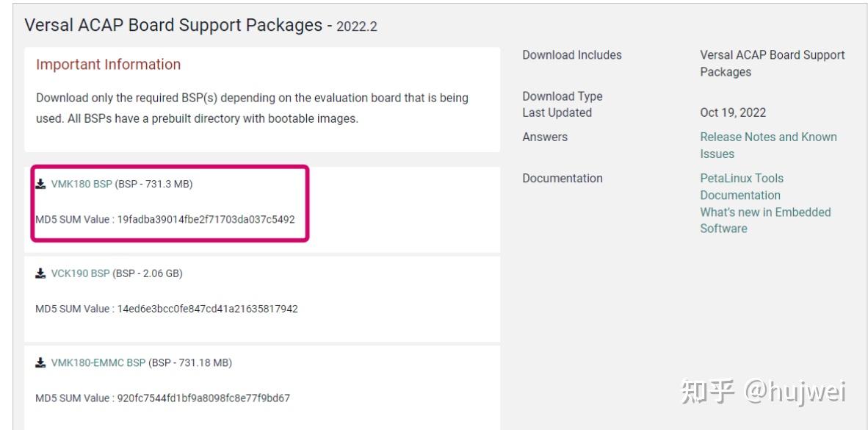Click the Important Information heading

[109, 64]
